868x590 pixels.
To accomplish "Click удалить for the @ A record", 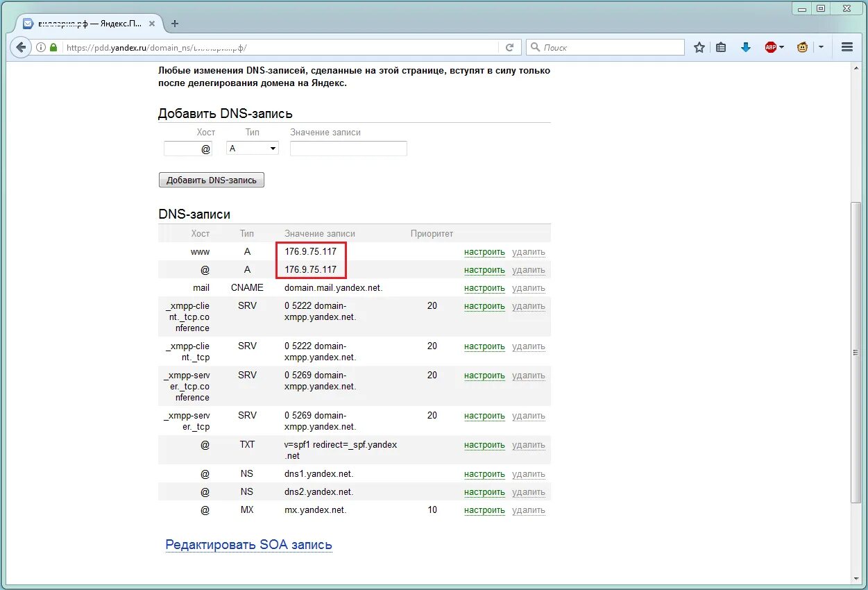I will (529, 270).
